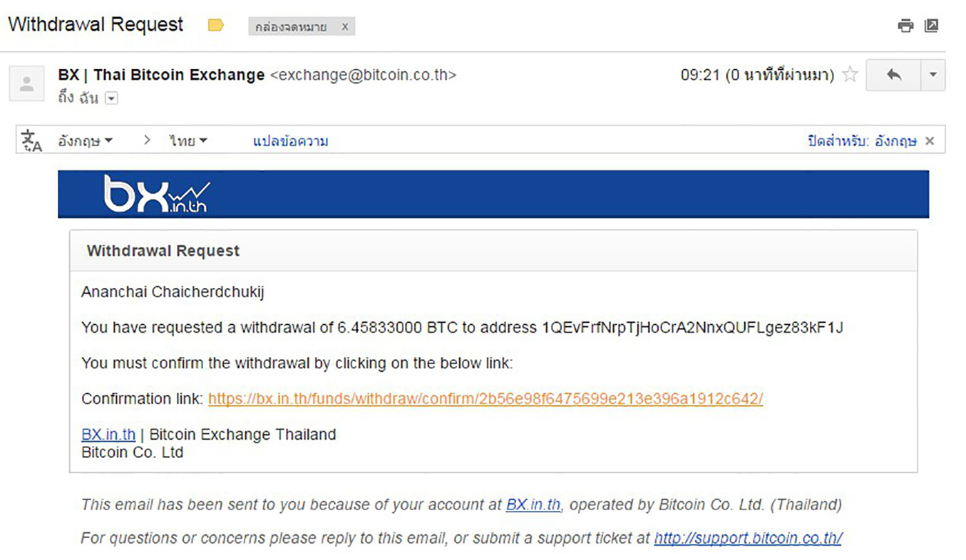Click the reply arrow button

click(893, 75)
